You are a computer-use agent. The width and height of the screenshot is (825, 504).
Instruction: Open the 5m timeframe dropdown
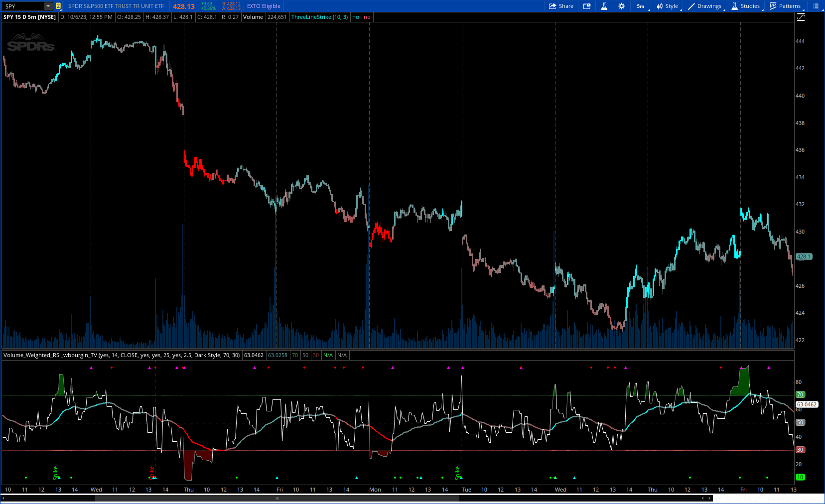[x=642, y=6]
